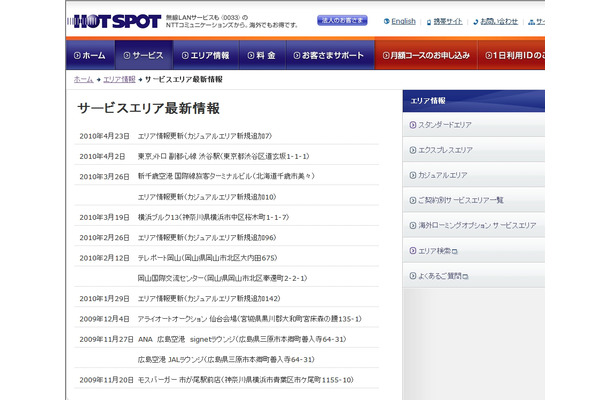Go to the ホーム navigation tab
The width and height of the screenshot is (610, 400).
(x=90, y=55)
